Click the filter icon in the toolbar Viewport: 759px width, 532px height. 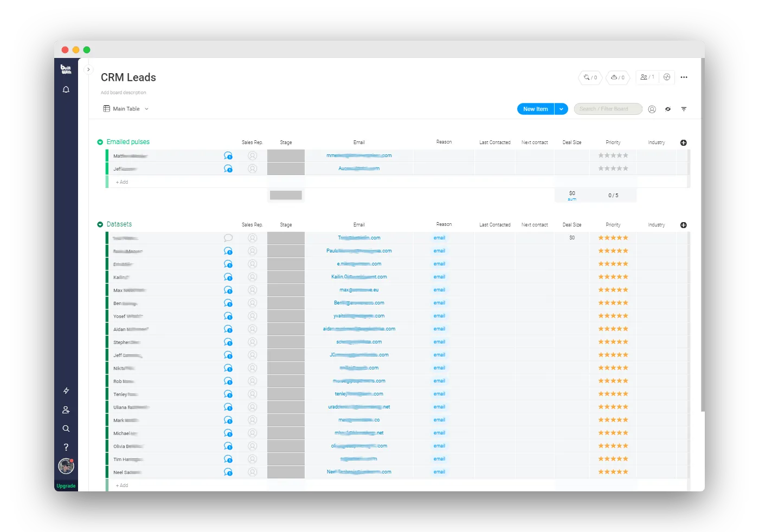pos(684,109)
